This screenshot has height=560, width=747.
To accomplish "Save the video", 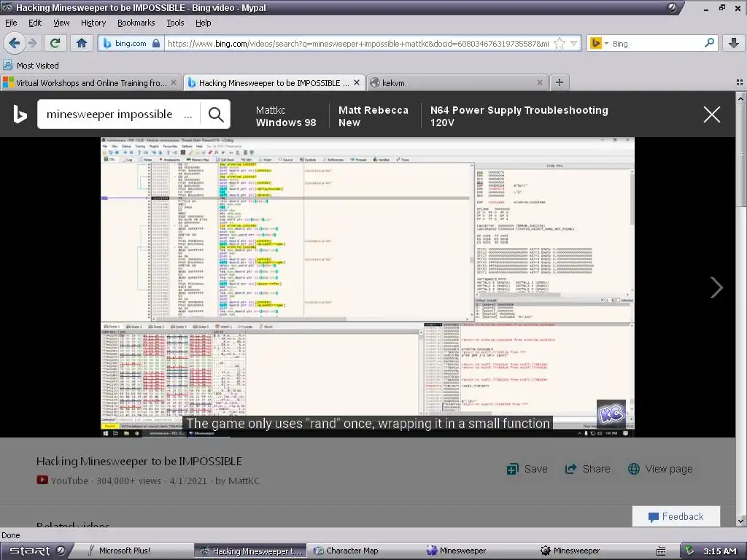I will click(527, 469).
